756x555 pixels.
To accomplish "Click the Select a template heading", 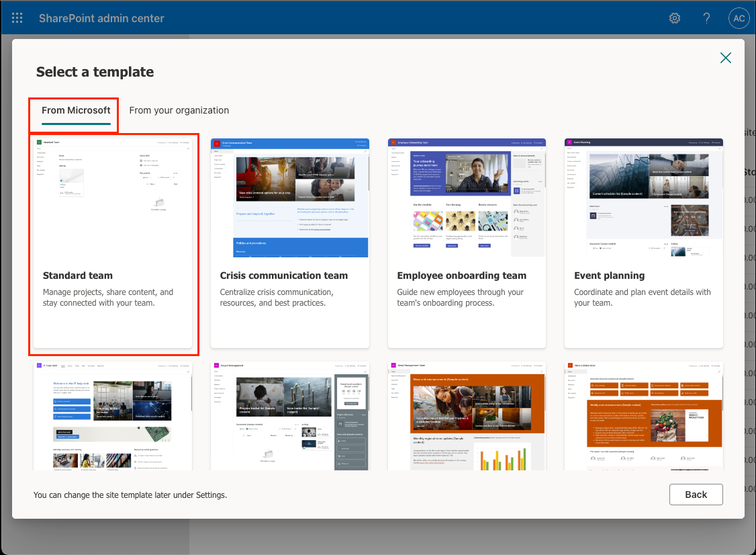I will click(95, 72).
